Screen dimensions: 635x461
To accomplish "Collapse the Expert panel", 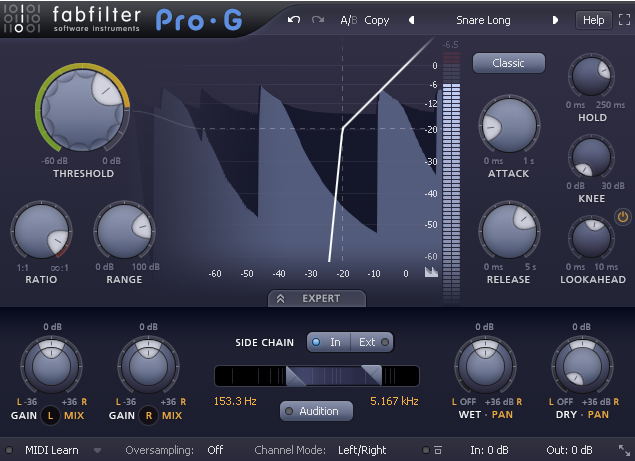I will [317, 299].
